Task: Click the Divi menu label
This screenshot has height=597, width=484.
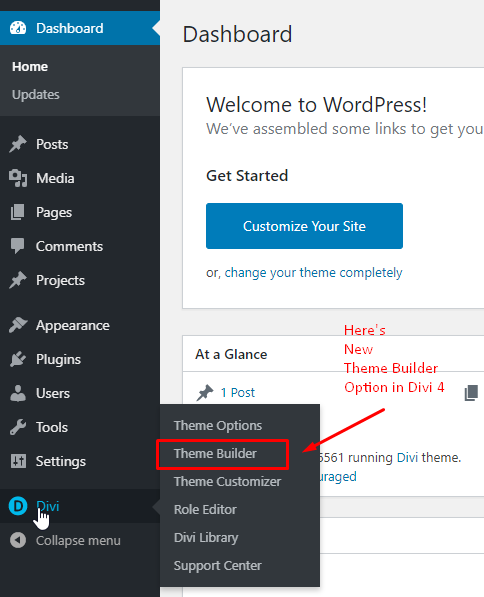Action: (48, 506)
